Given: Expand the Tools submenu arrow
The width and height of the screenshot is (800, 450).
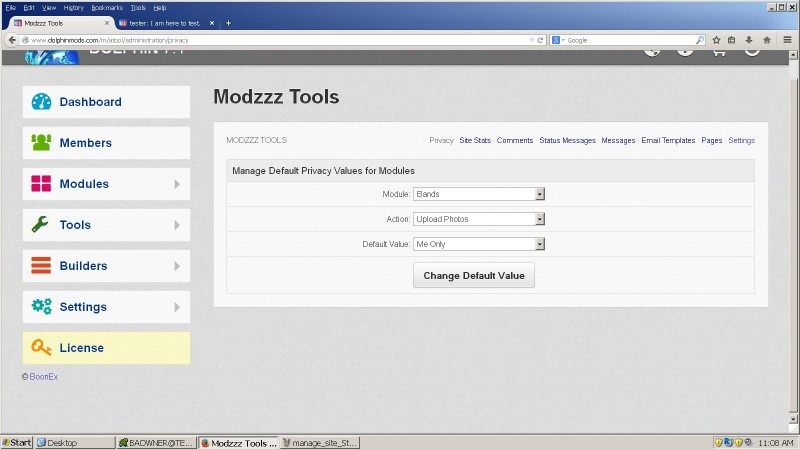Looking at the screenshot, I should (x=177, y=225).
